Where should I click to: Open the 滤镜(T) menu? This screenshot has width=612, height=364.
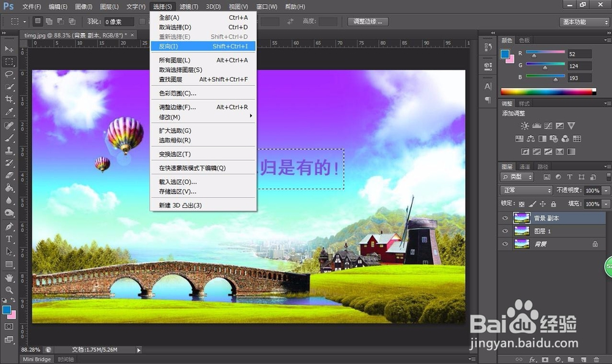[x=189, y=7]
